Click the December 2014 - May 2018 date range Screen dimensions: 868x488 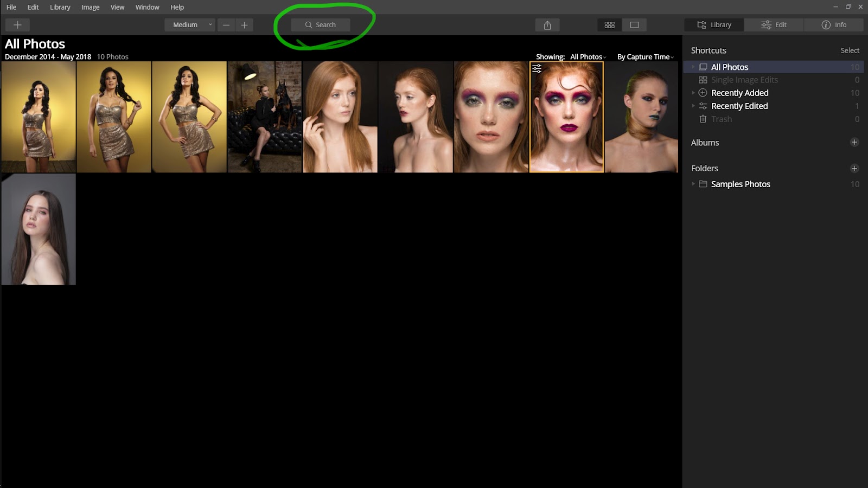click(x=48, y=57)
